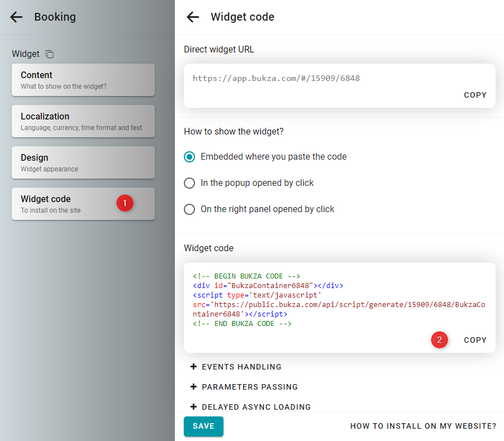Image resolution: width=504 pixels, height=441 pixels.
Task: Expand Delayed Async Loading section
Action: pyautogui.click(x=256, y=407)
